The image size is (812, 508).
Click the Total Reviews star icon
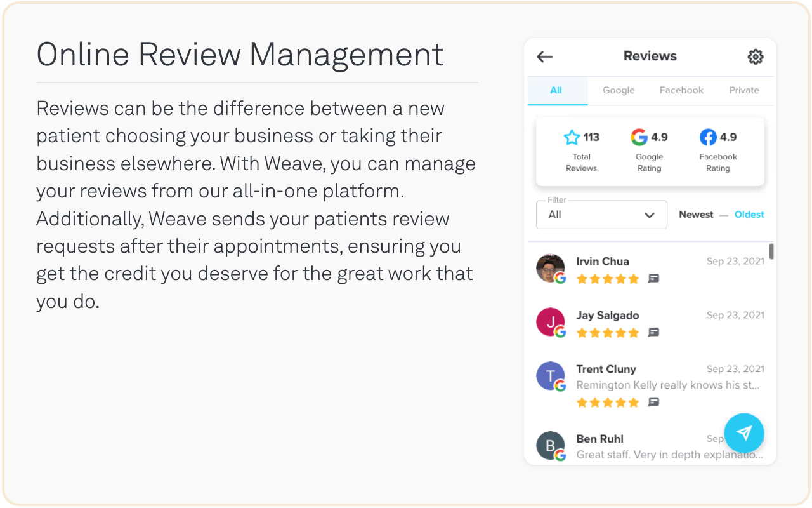tap(572, 137)
